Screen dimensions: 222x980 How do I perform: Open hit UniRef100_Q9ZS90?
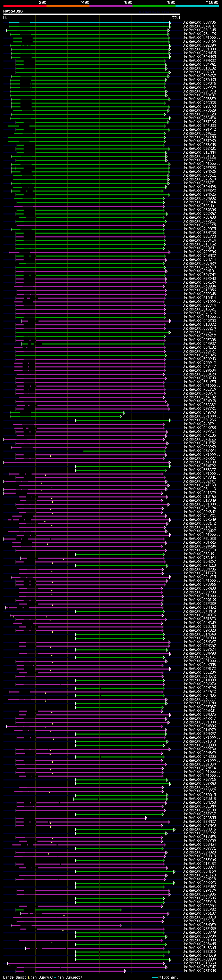(x=199, y=45)
